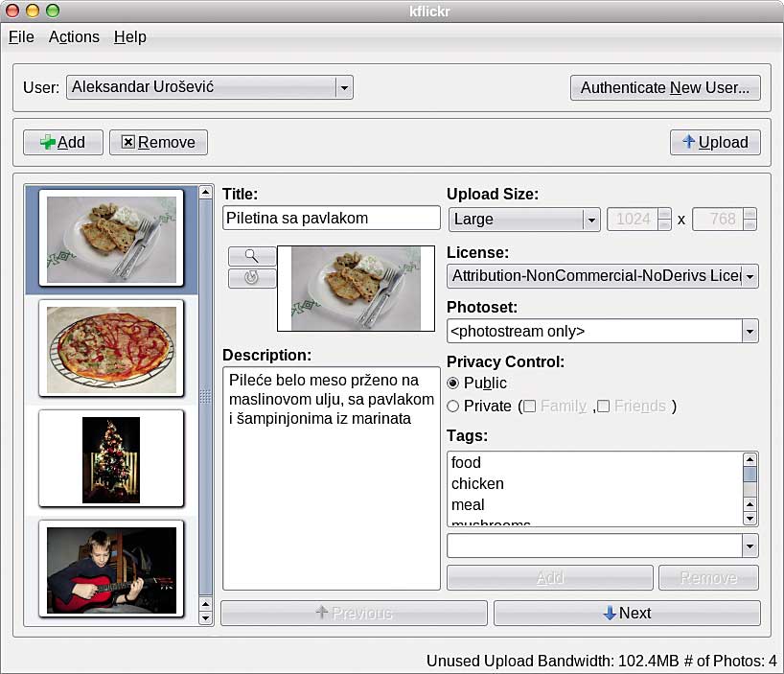
Task: Click the photo list vertical scrollbar track
Action: (205, 398)
